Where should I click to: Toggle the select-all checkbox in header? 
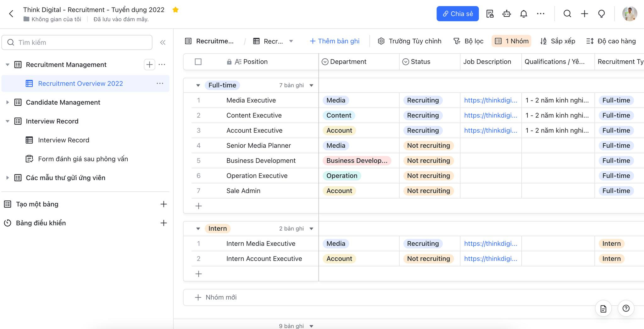pyautogui.click(x=198, y=62)
